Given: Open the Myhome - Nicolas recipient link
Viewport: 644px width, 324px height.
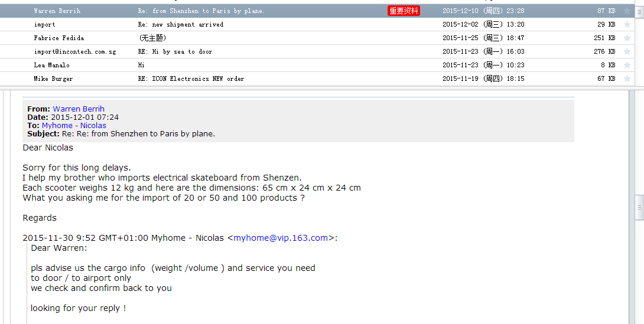Looking at the screenshot, I should pyautogui.click(x=74, y=126).
